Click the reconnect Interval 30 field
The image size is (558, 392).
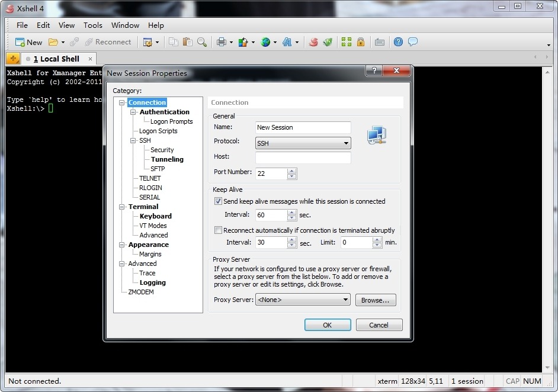pos(271,242)
